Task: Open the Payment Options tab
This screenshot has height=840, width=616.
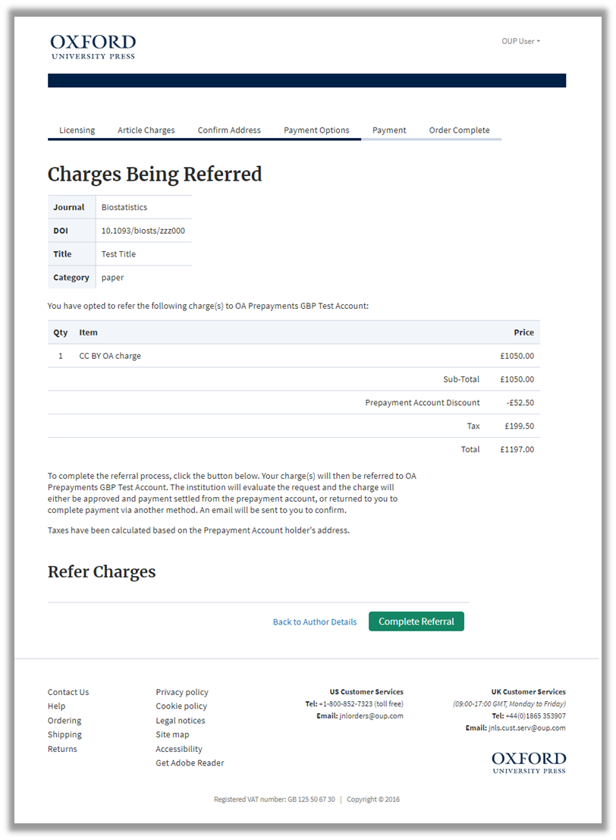Action: (316, 130)
